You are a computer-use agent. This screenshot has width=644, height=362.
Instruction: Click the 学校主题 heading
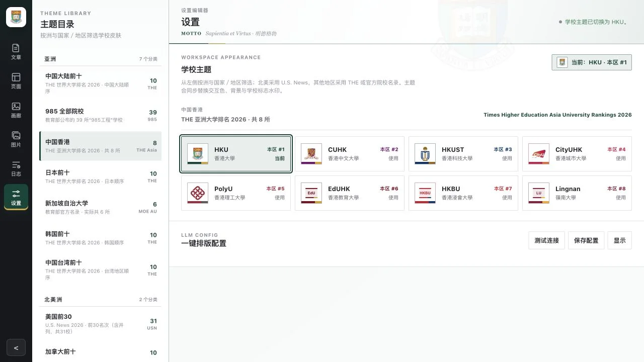pyautogui.click(x=196, y=69)
